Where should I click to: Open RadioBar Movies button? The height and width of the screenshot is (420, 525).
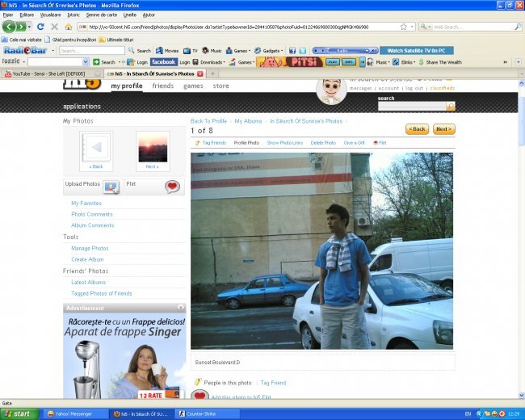coord(167,51)
